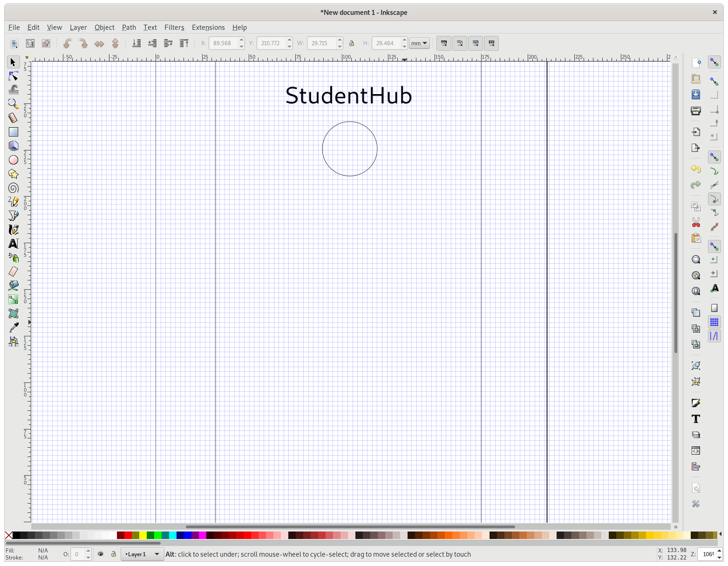
Task: Increase the opacity O stepper
Action: click(x=88, y=551)
